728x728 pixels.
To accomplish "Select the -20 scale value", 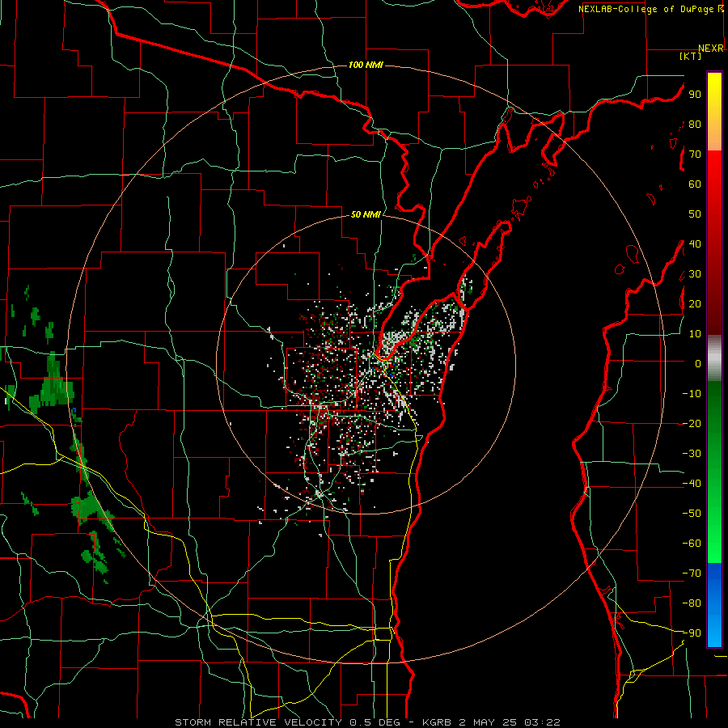I will [x=692, y=424].
